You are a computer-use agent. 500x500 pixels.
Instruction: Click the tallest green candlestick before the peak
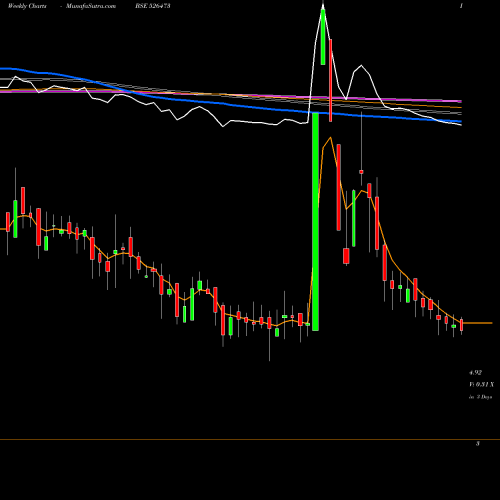[x=315, y=222]
